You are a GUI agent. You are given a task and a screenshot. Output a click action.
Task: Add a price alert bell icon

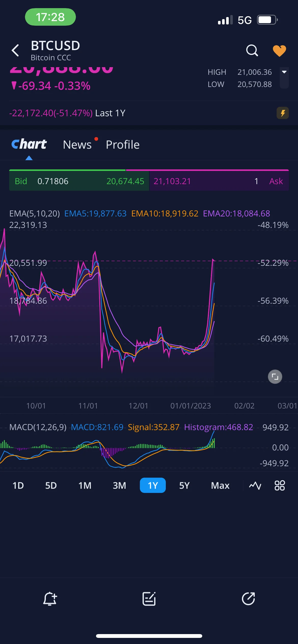tap(50, 599)
